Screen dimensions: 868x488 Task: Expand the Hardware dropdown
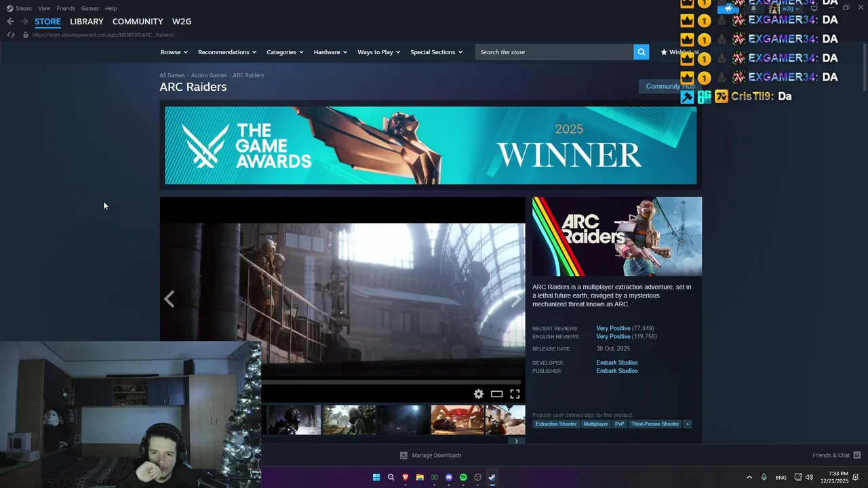(330, 52)
